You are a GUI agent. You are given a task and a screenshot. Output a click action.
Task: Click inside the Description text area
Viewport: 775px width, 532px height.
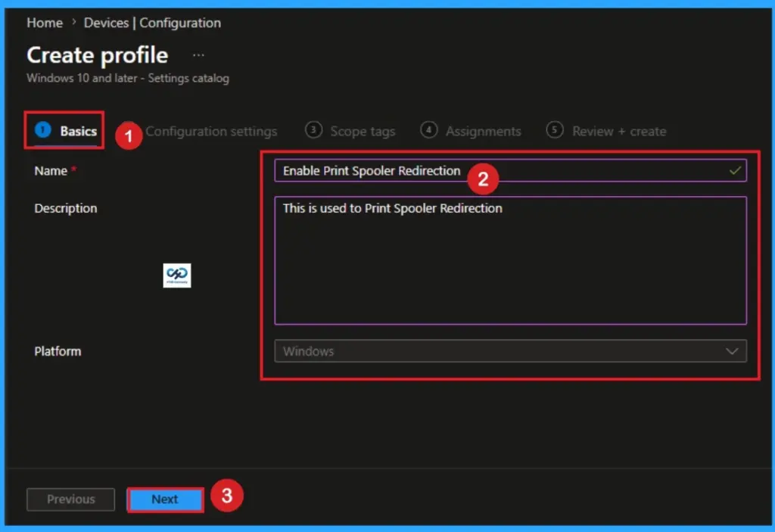click(x=510, y=260)
